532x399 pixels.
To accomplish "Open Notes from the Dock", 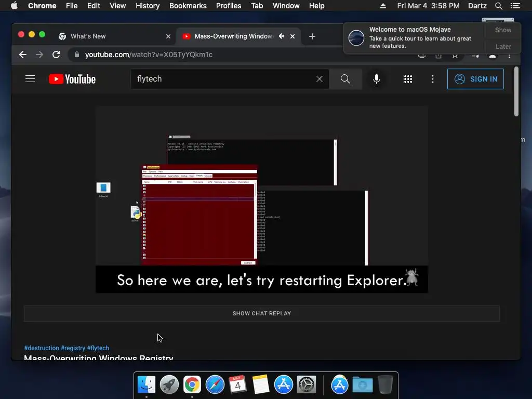I will point(261,384).
